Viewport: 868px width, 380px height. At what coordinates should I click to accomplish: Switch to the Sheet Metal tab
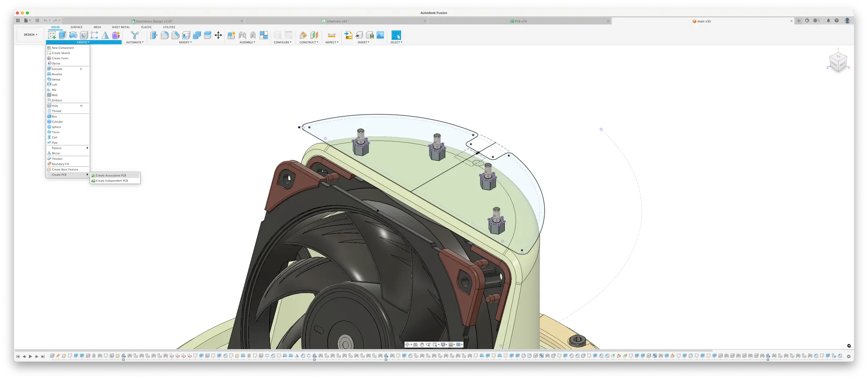point(121,27)
